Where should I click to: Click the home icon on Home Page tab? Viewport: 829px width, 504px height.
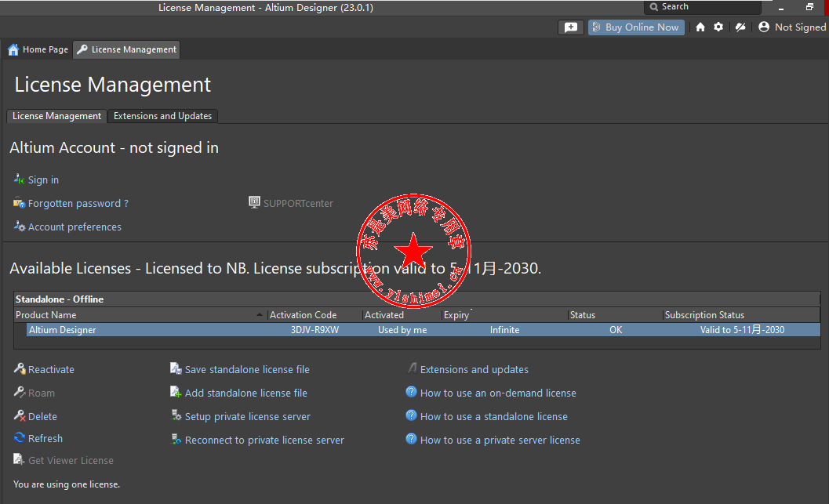click(x=14, y=49)
